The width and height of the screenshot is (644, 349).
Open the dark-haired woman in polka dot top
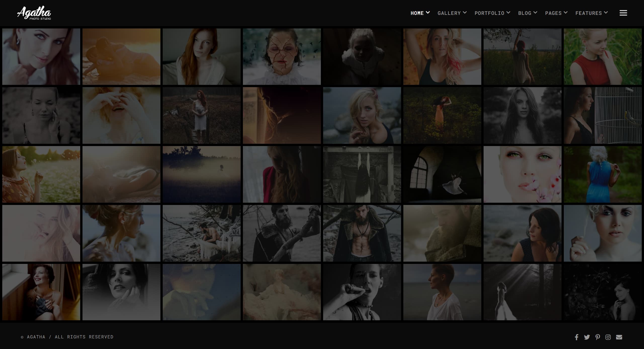tap(523, 233)
